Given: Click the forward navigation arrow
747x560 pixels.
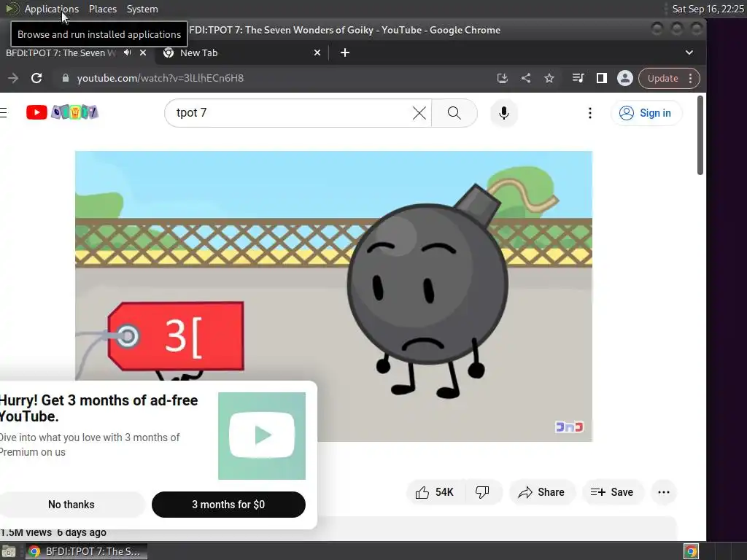Looking at the screenshot, I should (x=13, y=78).
